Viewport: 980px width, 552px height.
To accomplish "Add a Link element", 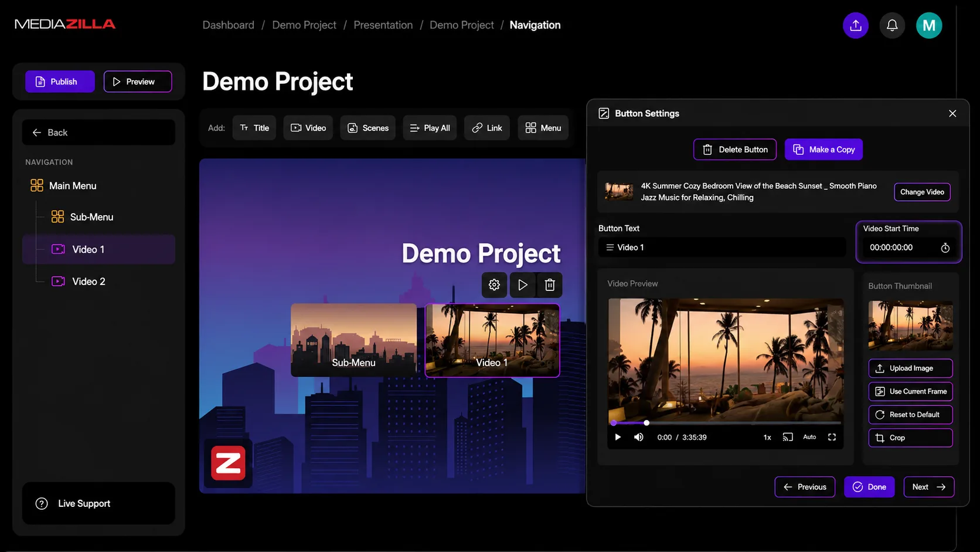I will [x=487, y=128].
